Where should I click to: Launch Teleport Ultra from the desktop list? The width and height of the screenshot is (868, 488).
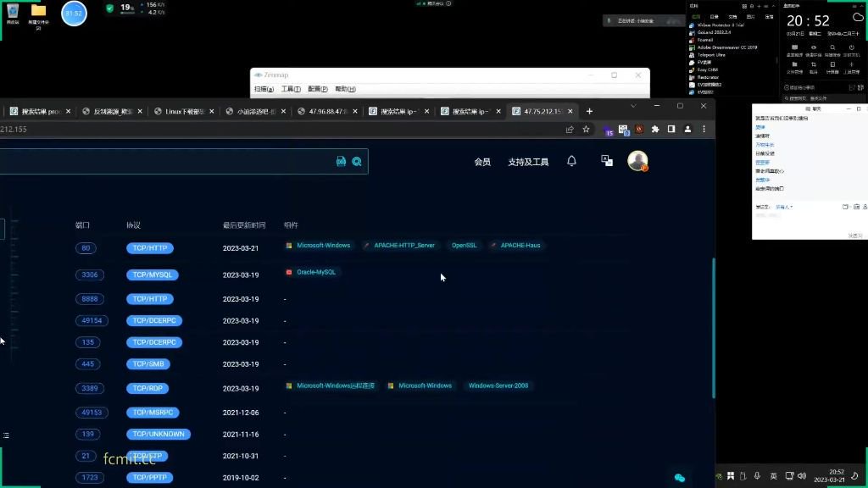pos(711,55)
